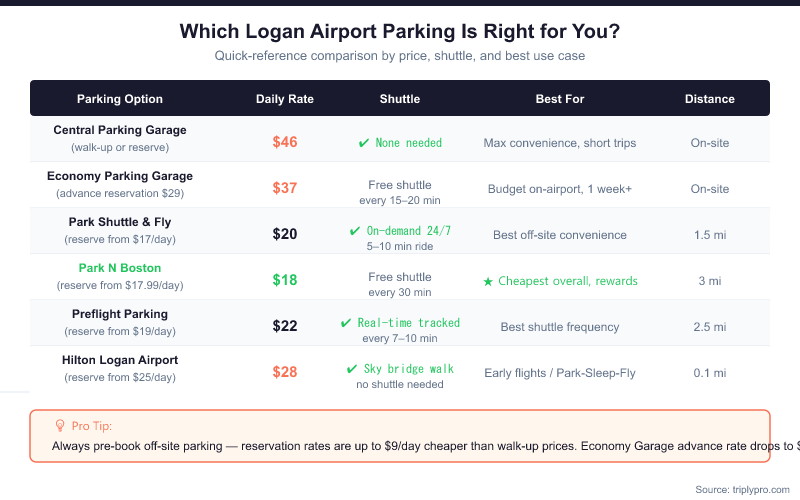Click the $46 daily rate price
The image size is (800, 500).
[285, 142]
